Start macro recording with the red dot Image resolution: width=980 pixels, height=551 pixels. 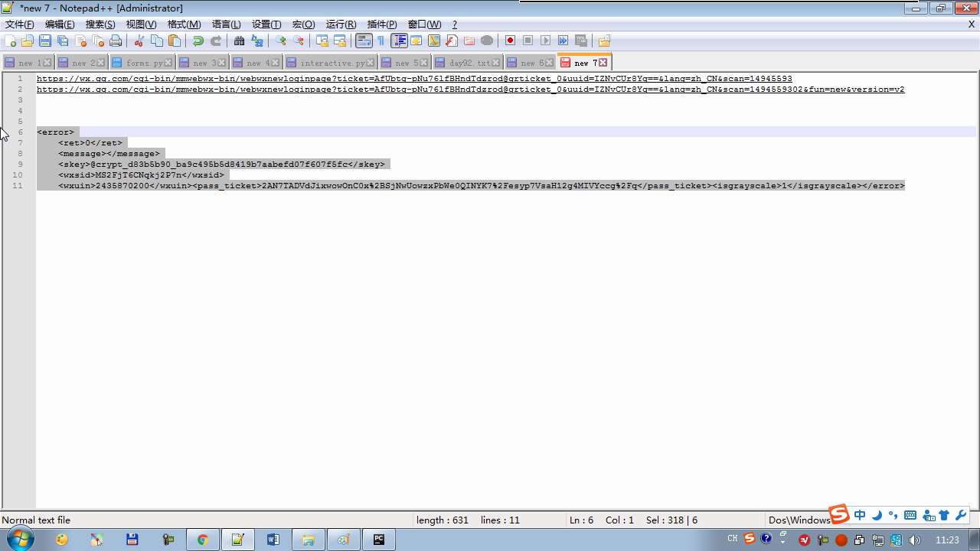pos(510,41)
